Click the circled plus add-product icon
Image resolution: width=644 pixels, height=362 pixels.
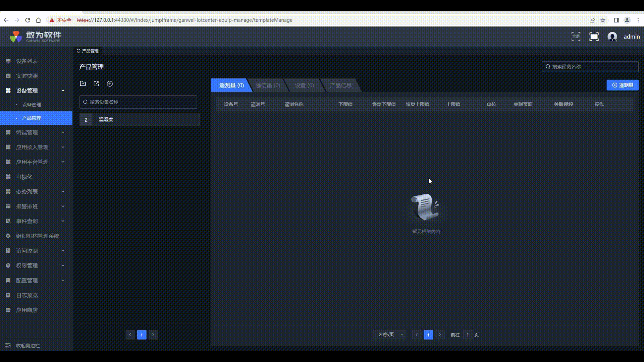tap(110, 84)
